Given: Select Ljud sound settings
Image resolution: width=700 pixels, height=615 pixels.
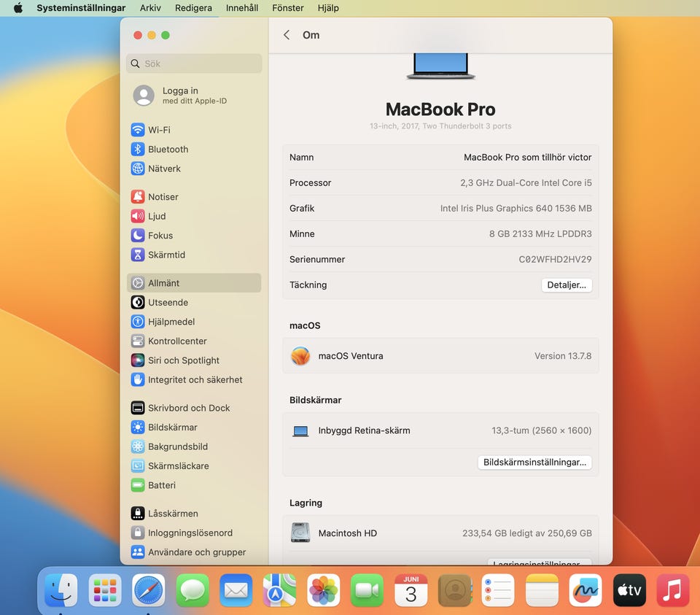Looking at the screenshot, I should pos(194,216).
